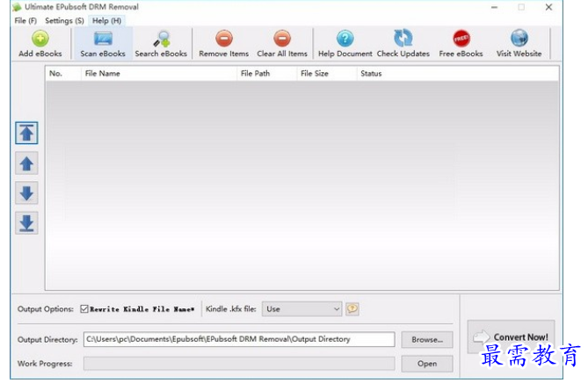Viewport: 588px width, 383px height.
Task: Click the Kindle kfx hint icon
Action: 352,309
